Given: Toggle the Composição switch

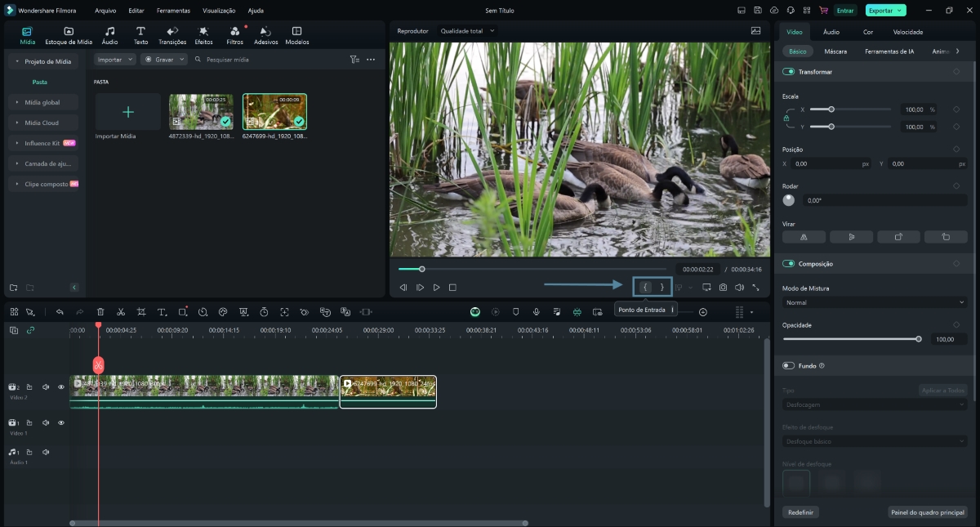Looking at the screenshot, I should [x=789, y=264].
